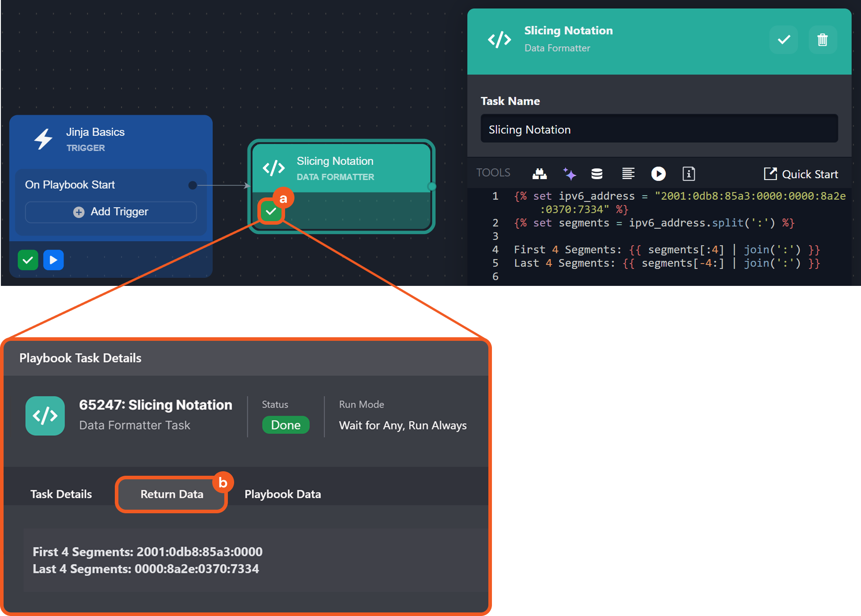This screenshot has width=861, height=616.
Task: Click the sparkle AI assistant tool
Action: 569,174
